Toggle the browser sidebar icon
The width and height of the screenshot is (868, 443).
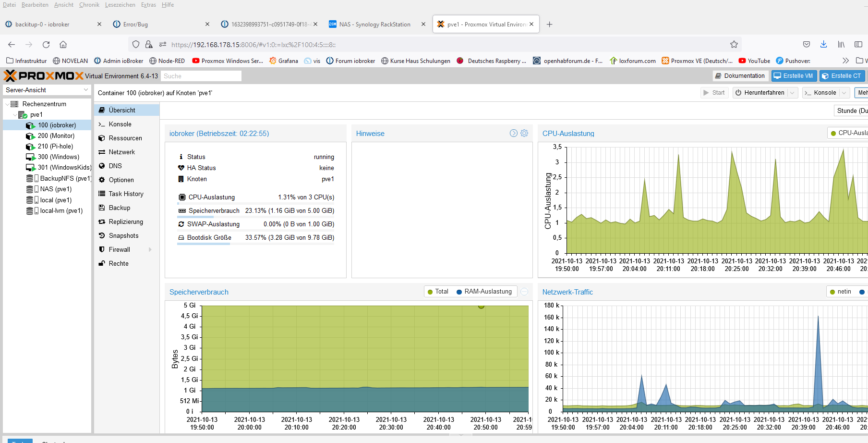tap(858, 44)
